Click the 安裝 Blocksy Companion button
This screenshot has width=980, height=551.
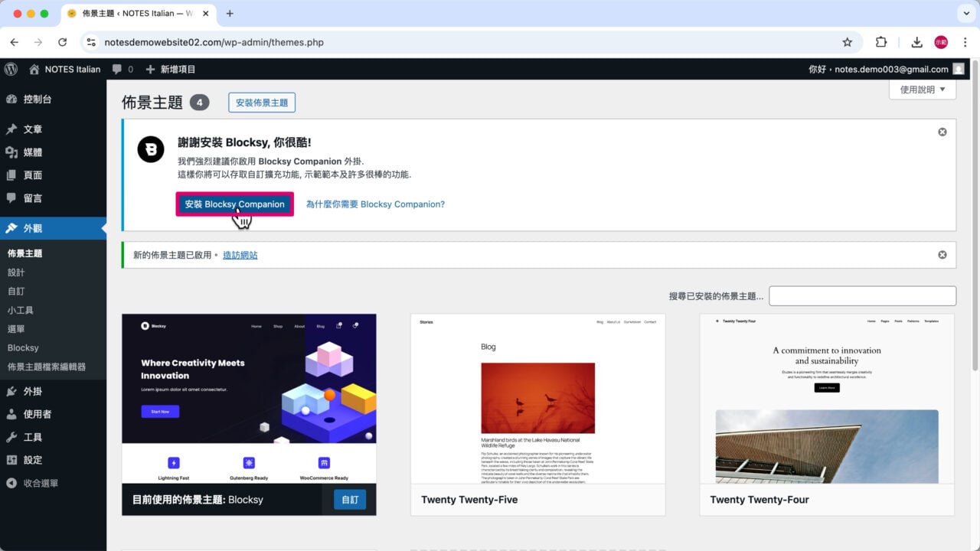click(x=234, y=204)
